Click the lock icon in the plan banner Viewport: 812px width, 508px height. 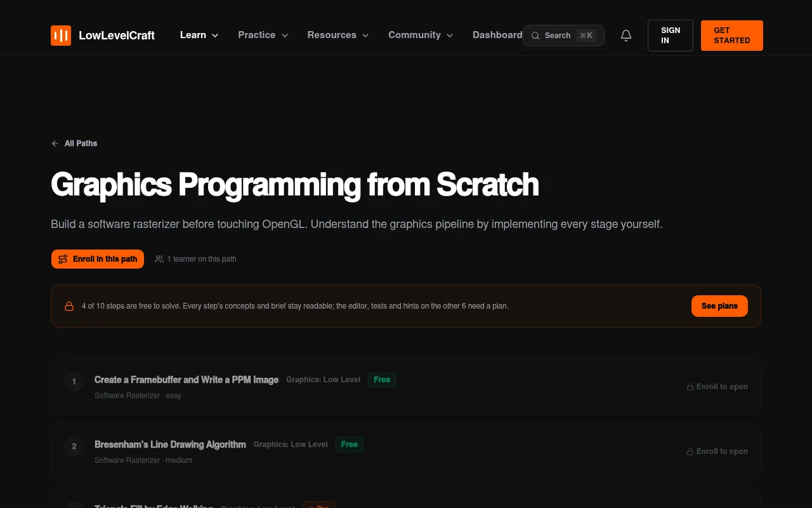point(69,306)
